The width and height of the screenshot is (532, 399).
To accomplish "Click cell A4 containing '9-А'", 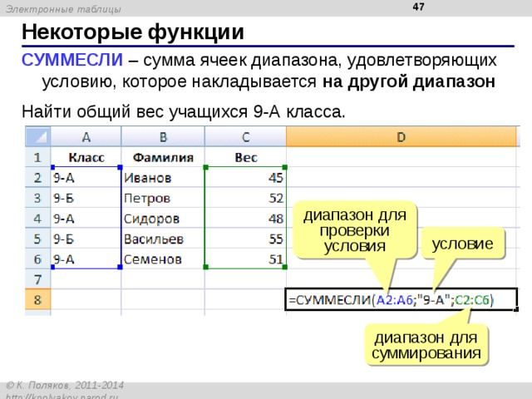I will point(86,218).
